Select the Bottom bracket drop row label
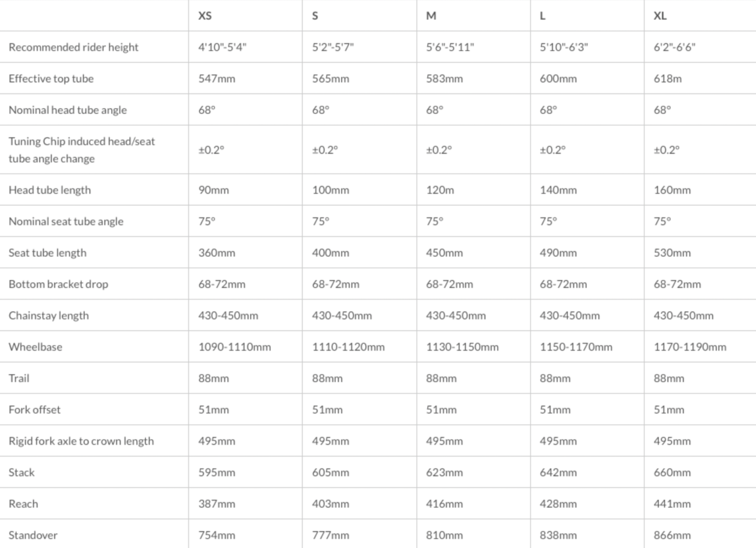This screenshot has height=548, width=756. pos(58,285)
